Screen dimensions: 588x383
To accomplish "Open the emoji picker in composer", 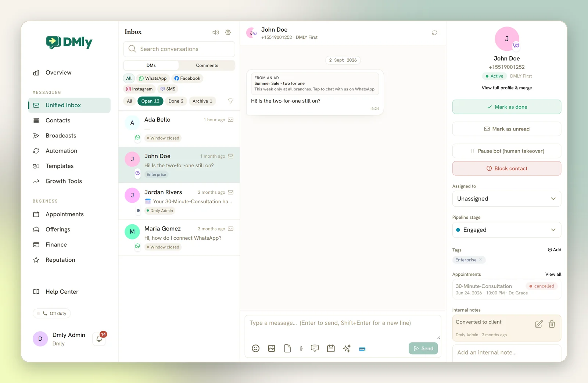I will [x=256, y=348].
